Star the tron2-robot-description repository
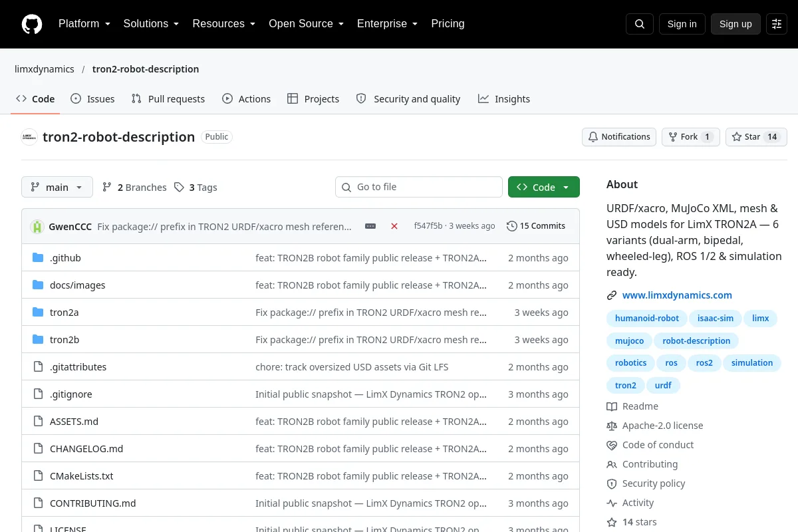 point(756,137)
